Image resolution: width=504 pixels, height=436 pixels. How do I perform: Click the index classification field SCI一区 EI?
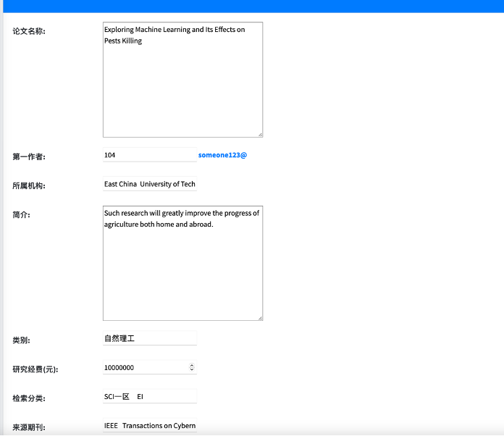[x=150, y=396]
